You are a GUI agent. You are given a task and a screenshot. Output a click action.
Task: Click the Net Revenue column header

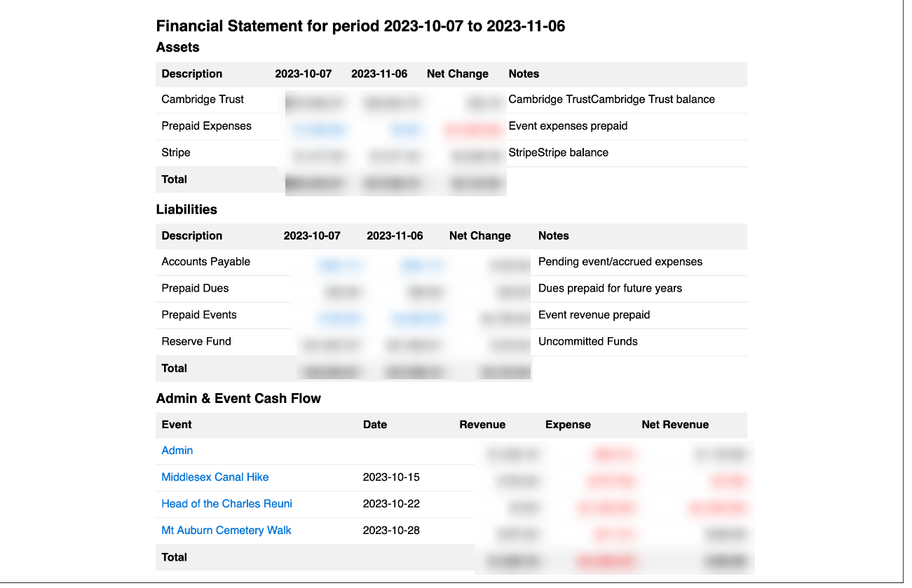[x=675, y=425]
